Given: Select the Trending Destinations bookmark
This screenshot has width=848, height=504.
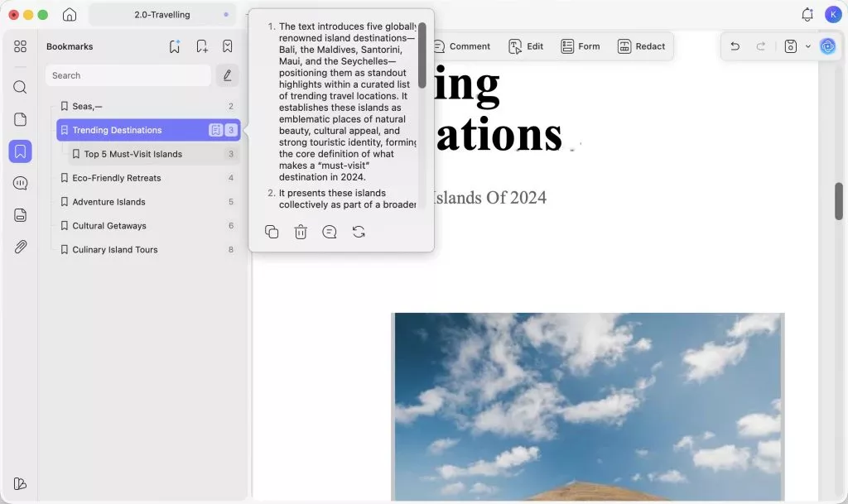Looking at the screenshot, I should (x=148, y=130).
